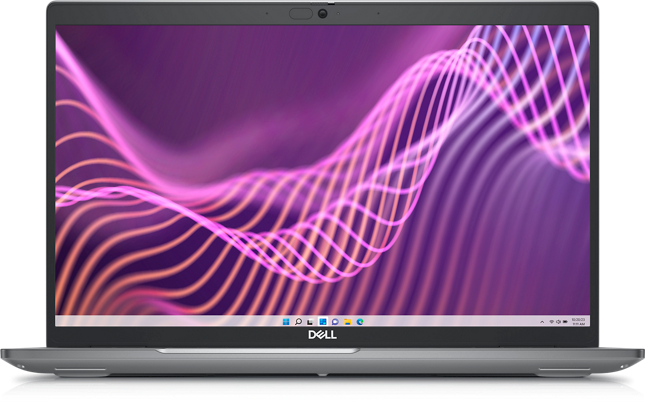Click the webcam lens above the display
This screenshot has width=645, height=402.
click(323, 13)
